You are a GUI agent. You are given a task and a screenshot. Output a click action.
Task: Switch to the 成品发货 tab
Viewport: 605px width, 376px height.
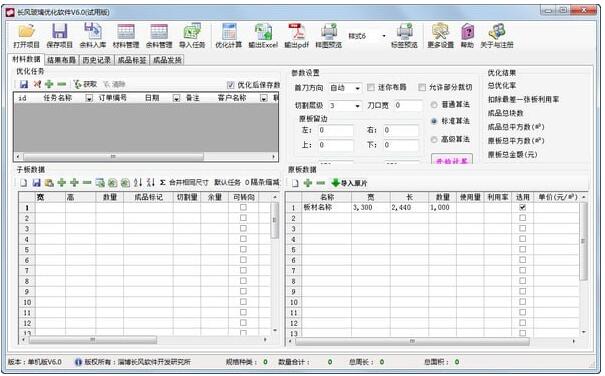167,60
